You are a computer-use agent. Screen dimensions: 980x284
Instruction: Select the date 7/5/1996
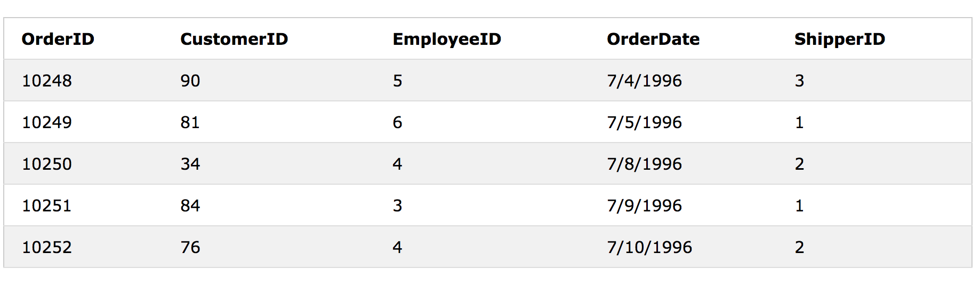pos(645,122)
